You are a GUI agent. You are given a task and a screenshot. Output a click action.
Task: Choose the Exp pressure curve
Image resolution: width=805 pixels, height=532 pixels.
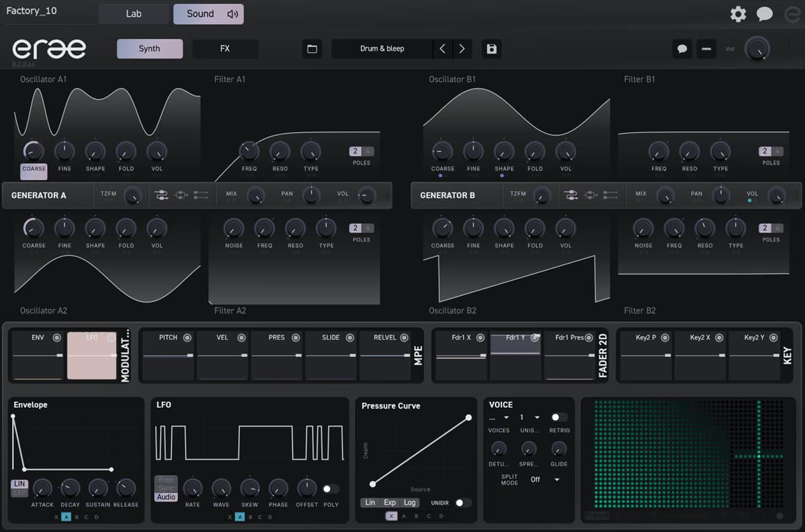390,502
